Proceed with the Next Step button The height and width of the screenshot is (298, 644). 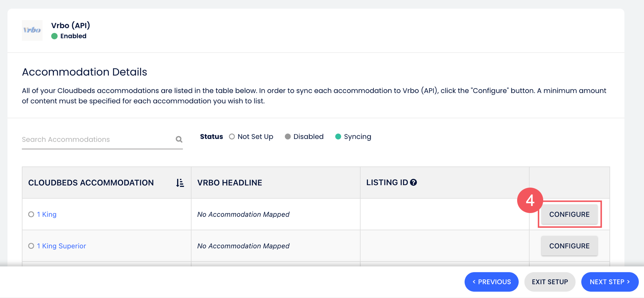tap(610, 282)
